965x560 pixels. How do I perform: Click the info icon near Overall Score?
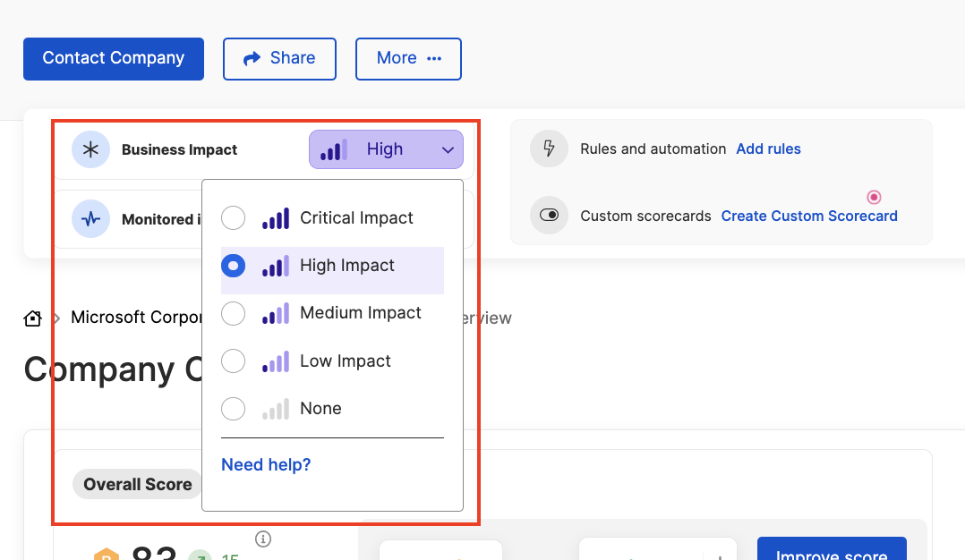click(x=263, y=539)
